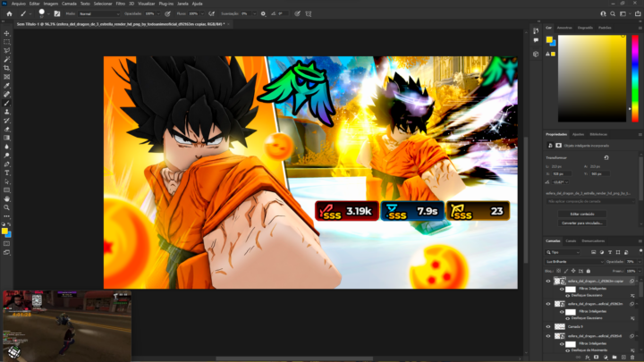The image size is (644, 362).
Task: Open layer comp 'Não aplicar composição' dropdown
Action: 590,201
